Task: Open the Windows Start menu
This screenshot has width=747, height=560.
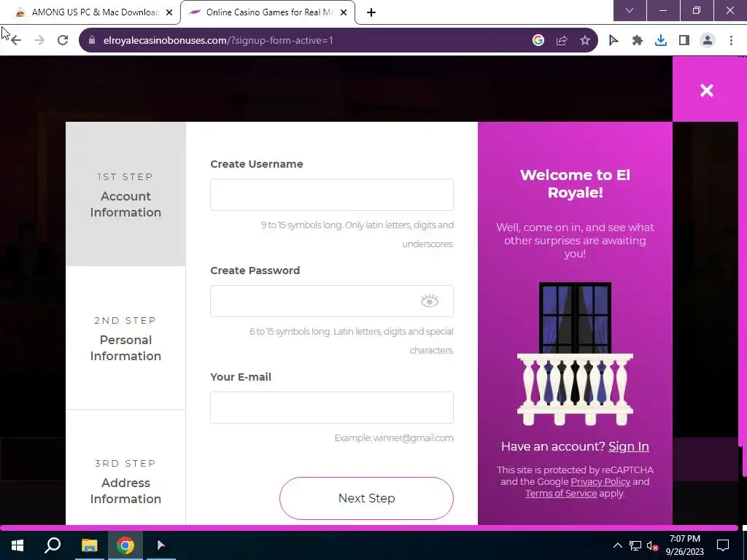Action: (18, 545)
